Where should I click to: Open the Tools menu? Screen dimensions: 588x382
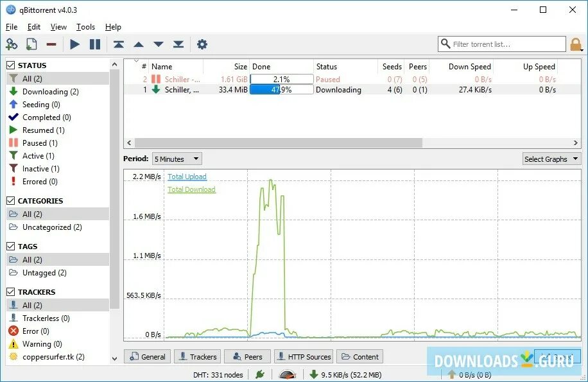pyautogui.click(x=85, y=27)
